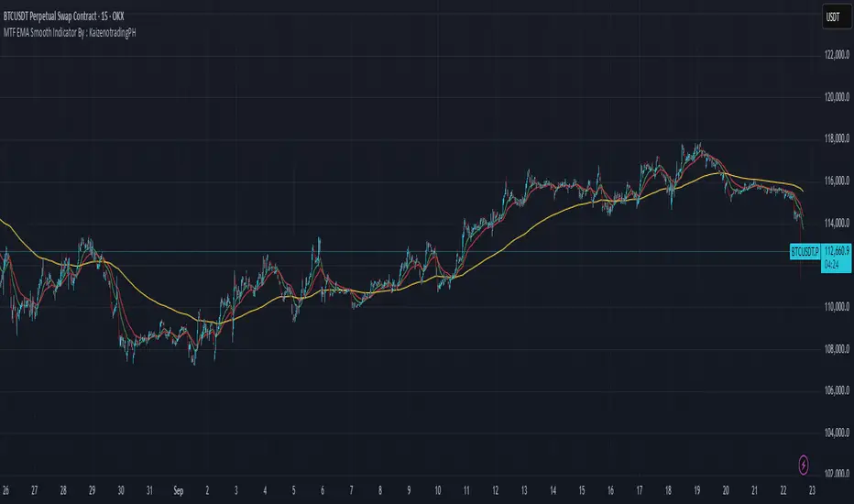Click the 106,000.0 price axis label

pos(837,390)
